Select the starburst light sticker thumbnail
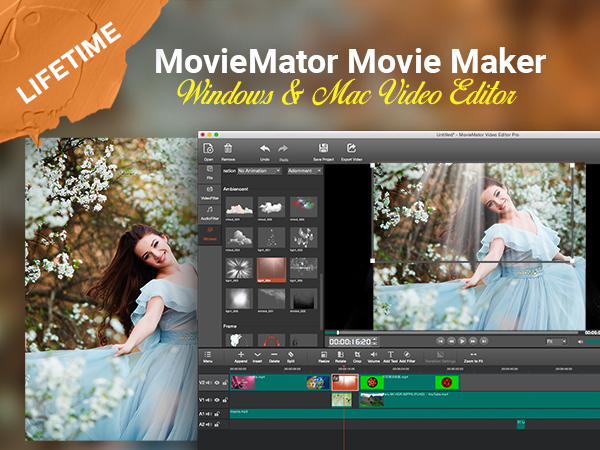The image size is (600, 450). [239, 269]
